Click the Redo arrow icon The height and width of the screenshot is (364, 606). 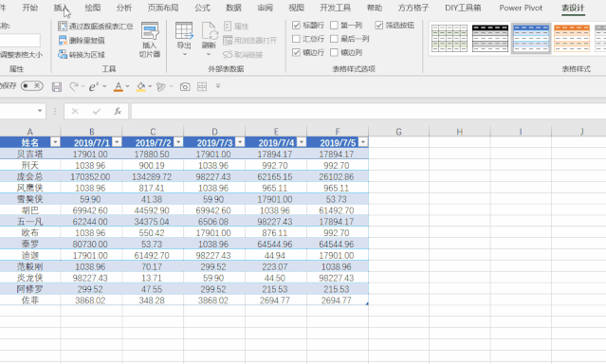tap(74, 86)
